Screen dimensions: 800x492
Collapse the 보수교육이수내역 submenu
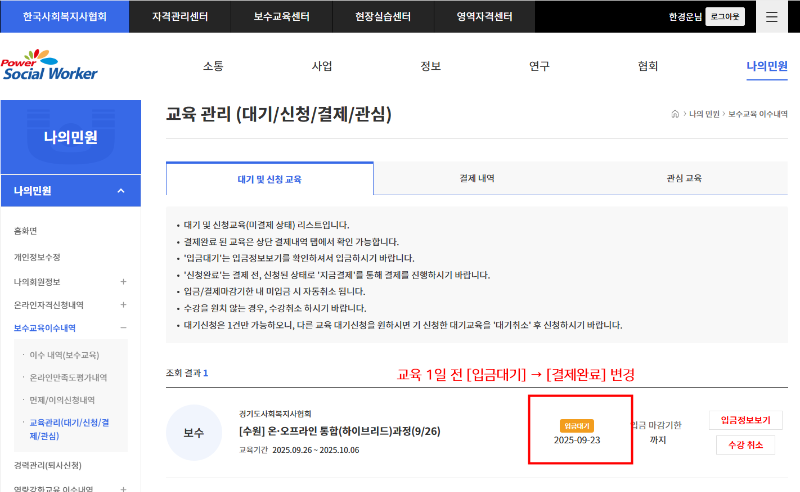[123, 327]
